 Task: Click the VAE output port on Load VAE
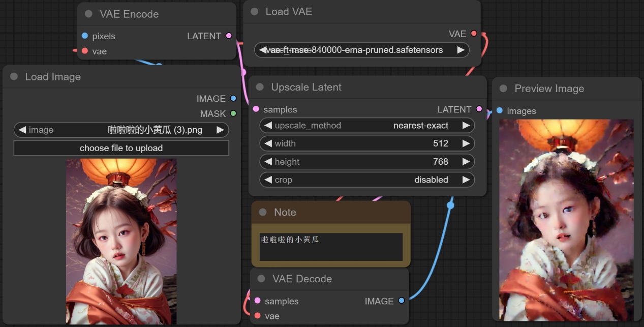point(474,34)
